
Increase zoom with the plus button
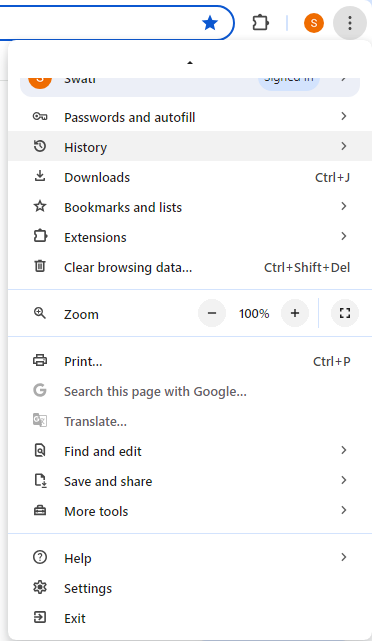coord(295,314)
